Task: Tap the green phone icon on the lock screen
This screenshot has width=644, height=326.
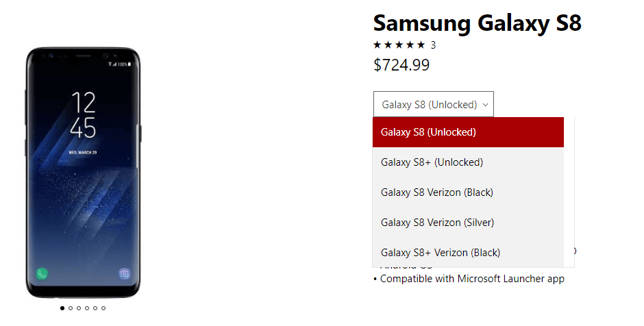Action: click(x=42, y=273)
